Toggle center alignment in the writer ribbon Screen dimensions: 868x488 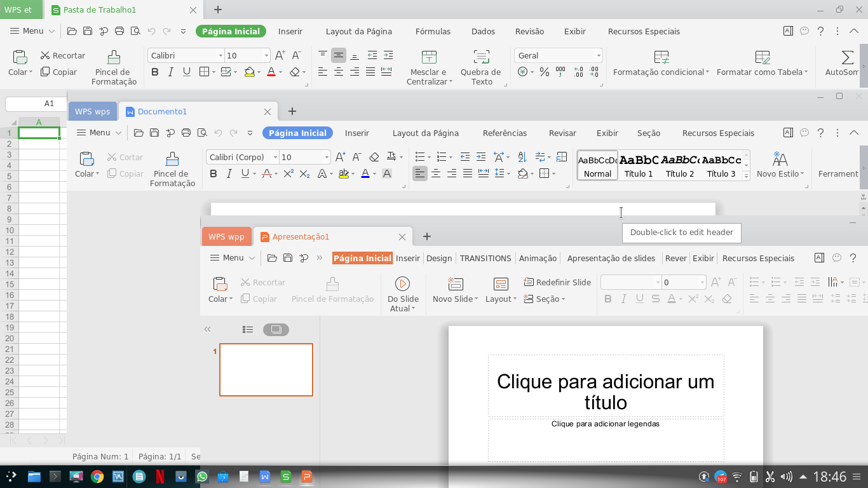pyautogui.click(x=436, y=173)
